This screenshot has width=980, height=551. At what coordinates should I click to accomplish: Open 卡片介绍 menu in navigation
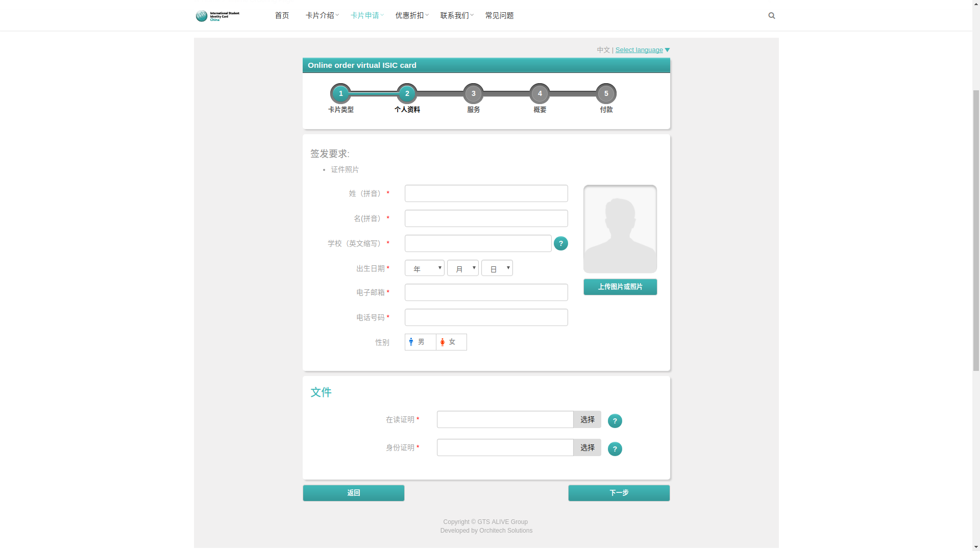[320, 16]
